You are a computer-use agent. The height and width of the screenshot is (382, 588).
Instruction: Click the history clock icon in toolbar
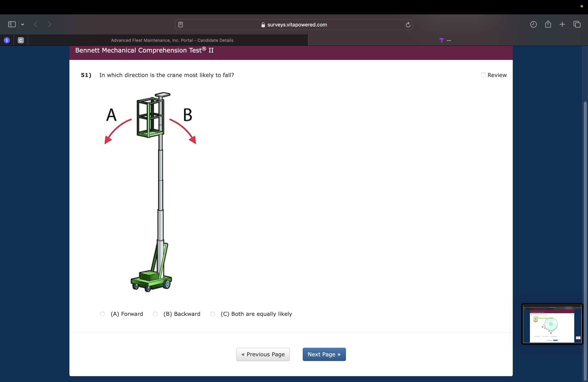pos(533,24)
